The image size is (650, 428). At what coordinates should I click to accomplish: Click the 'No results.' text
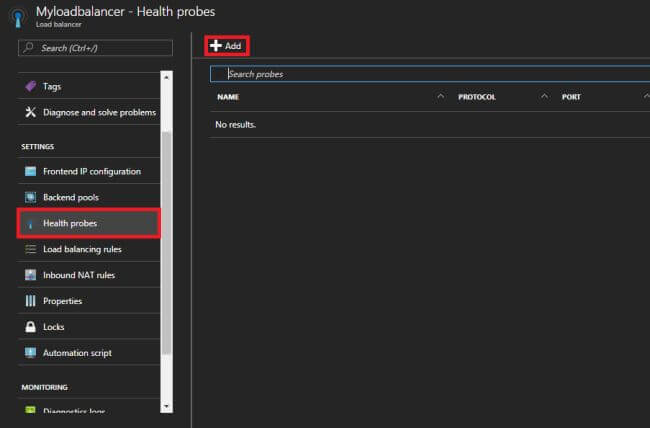tap(235, 124)
